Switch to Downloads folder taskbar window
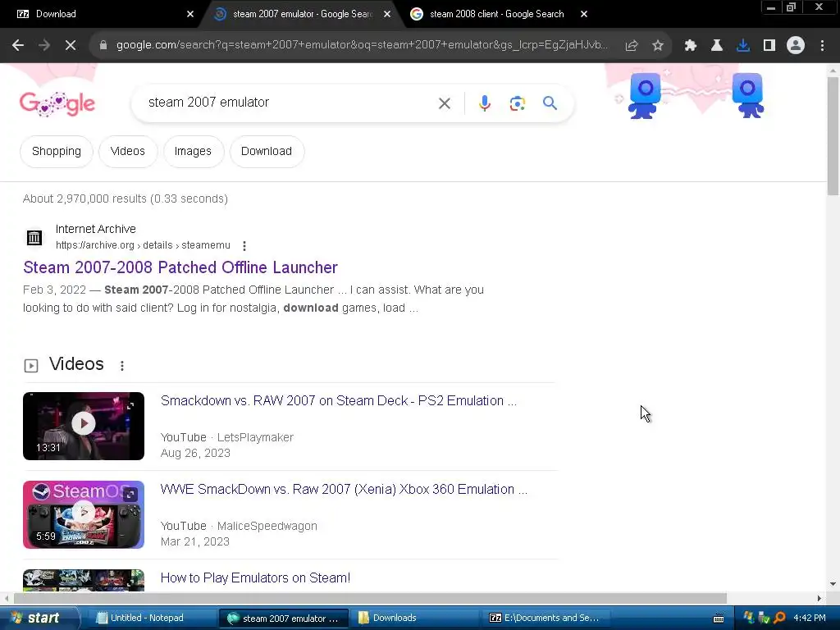The width and height of the screenshot is (840, 630). [x=413, y=619]
